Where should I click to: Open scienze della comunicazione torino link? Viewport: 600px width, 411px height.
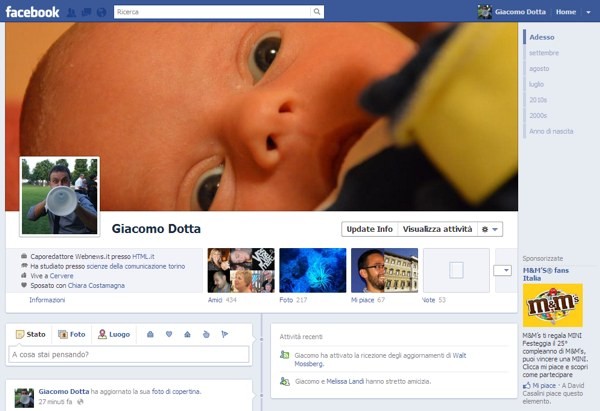point(136,266)
